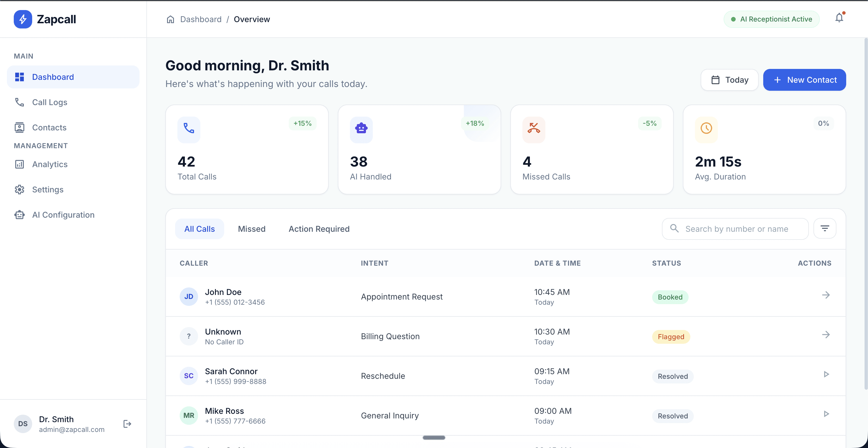Click the notification bell icon
868x448 pixels.
click(x=839, y=18)
